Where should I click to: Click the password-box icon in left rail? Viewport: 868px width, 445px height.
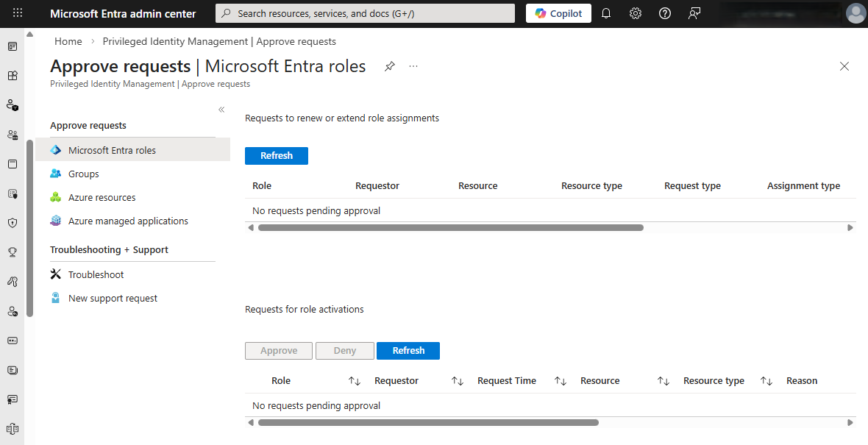click(x=13, y=341)
